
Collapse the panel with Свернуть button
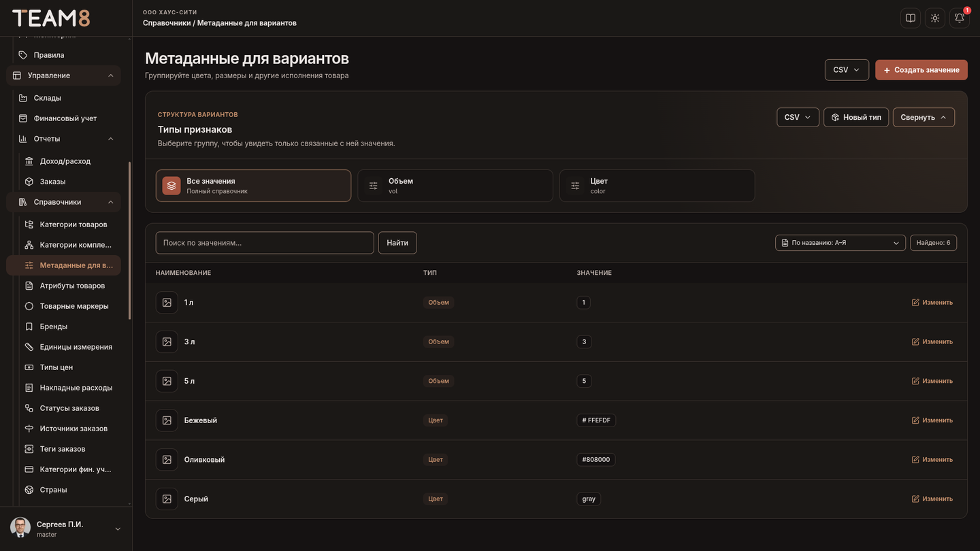point(924,117)
